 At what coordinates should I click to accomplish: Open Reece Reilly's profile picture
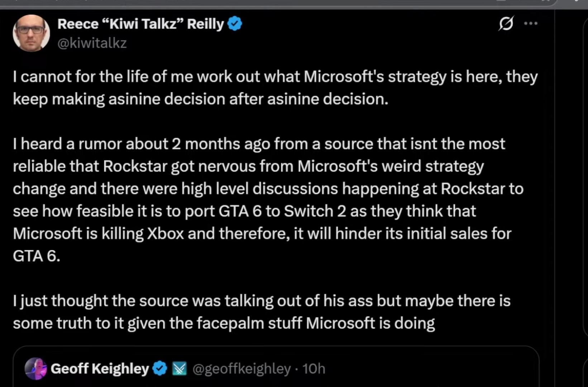tap(31, 33)
